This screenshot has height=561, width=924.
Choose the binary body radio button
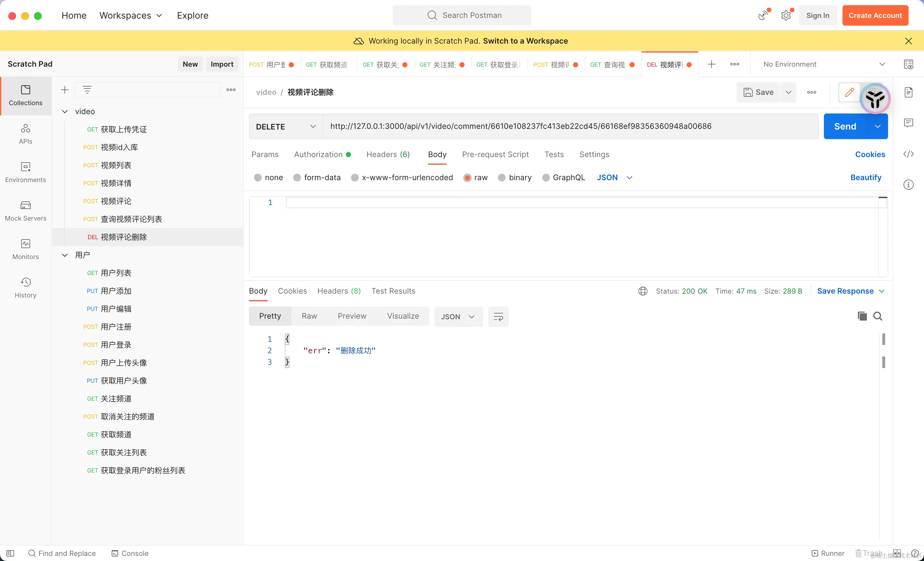pyautogui.click(x=502, y=178)
